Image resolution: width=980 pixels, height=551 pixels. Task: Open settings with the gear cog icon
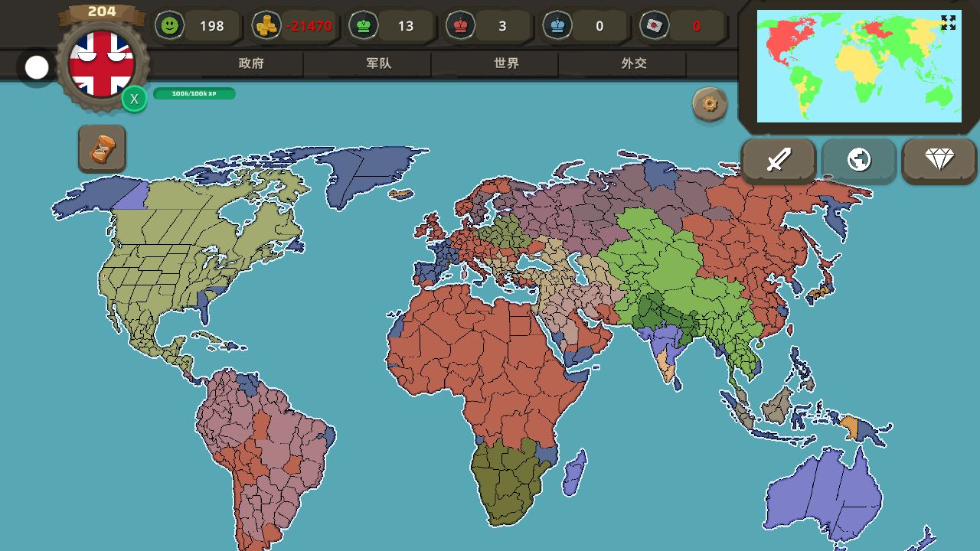(710, 104)
